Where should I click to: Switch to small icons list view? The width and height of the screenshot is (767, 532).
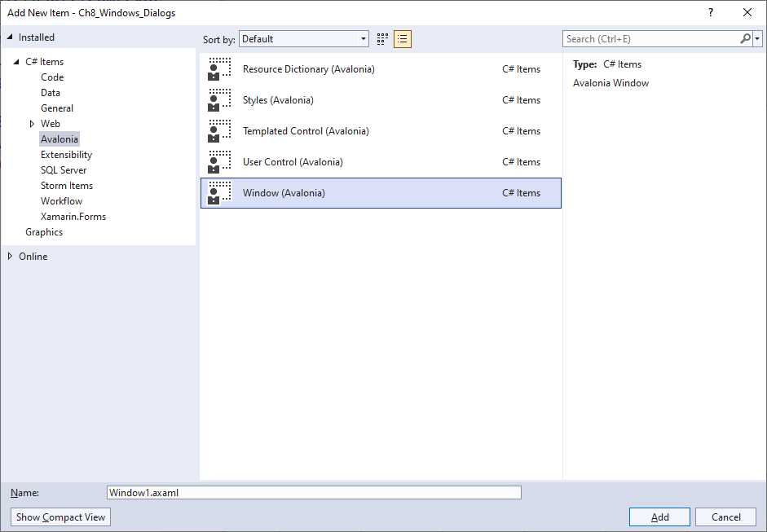(403, 39)
